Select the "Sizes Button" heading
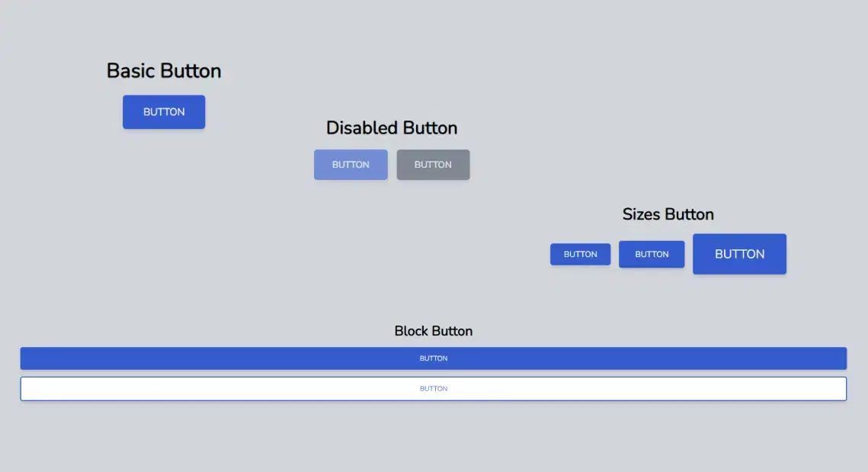 click(668, 214)
